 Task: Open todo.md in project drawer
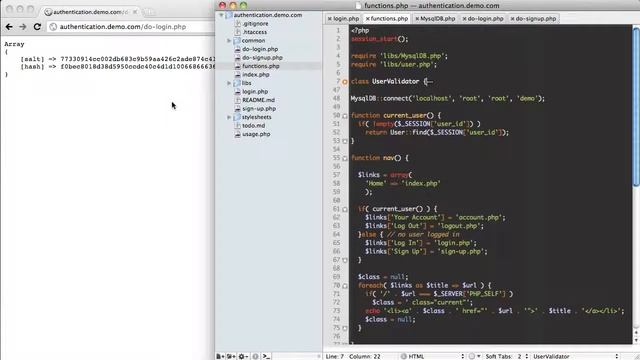(x=253, y=126)
